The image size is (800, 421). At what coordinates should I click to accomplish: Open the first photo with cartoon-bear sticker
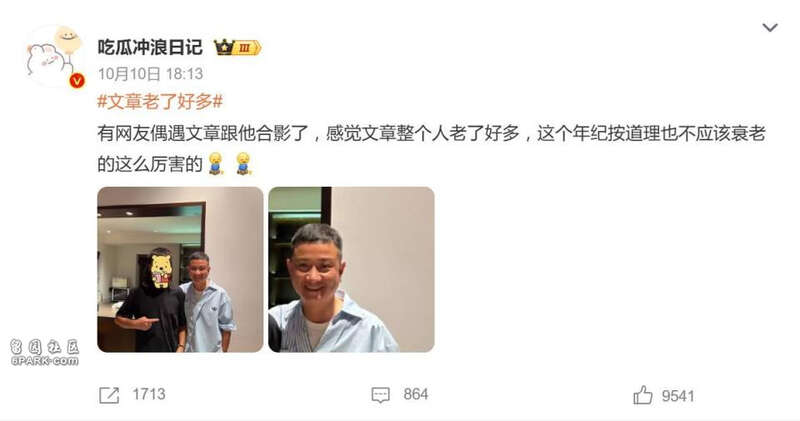180,269
